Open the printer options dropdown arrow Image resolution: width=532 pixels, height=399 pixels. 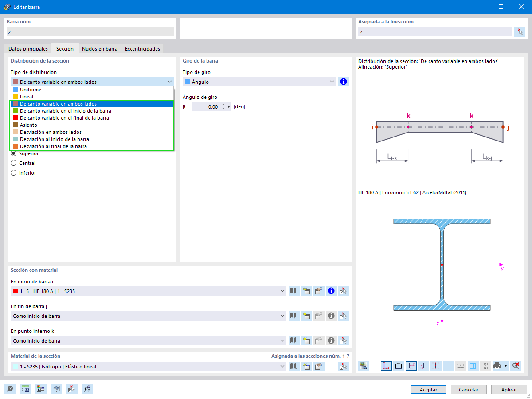click(x=505, y=366)
